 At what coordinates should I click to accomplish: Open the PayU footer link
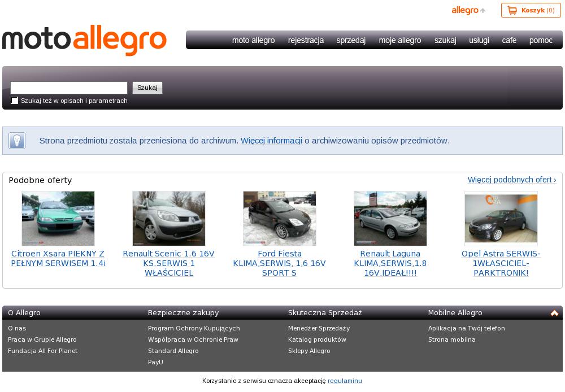156,362
